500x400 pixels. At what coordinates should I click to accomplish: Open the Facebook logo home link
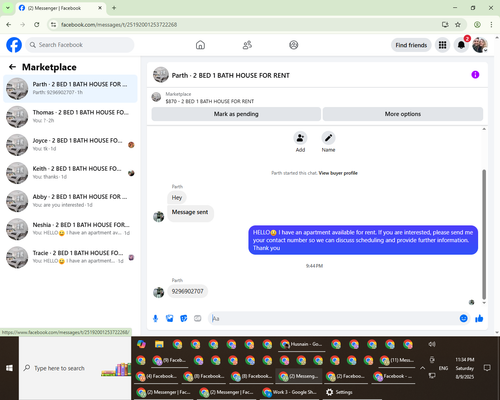pos(14,45)
